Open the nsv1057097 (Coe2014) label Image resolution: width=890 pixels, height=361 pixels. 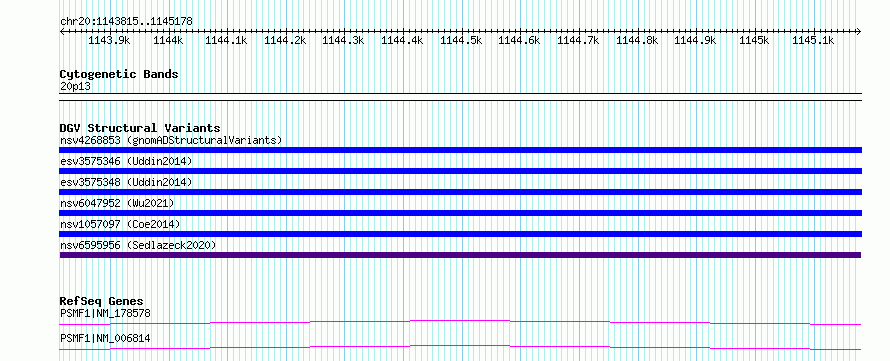click(x=120, y=224)
